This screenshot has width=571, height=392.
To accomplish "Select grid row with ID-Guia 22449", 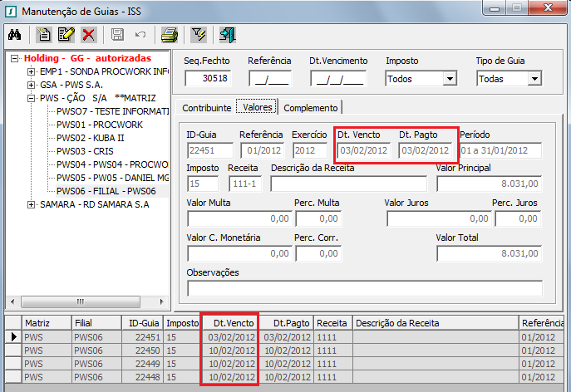I will 284,364.
